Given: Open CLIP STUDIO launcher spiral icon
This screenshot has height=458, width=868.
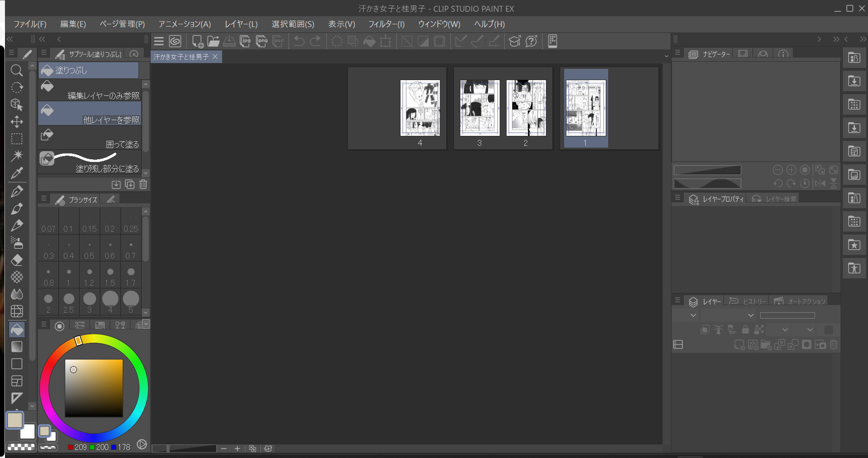Looking at the screenshot, I should [x=175, y=41].
